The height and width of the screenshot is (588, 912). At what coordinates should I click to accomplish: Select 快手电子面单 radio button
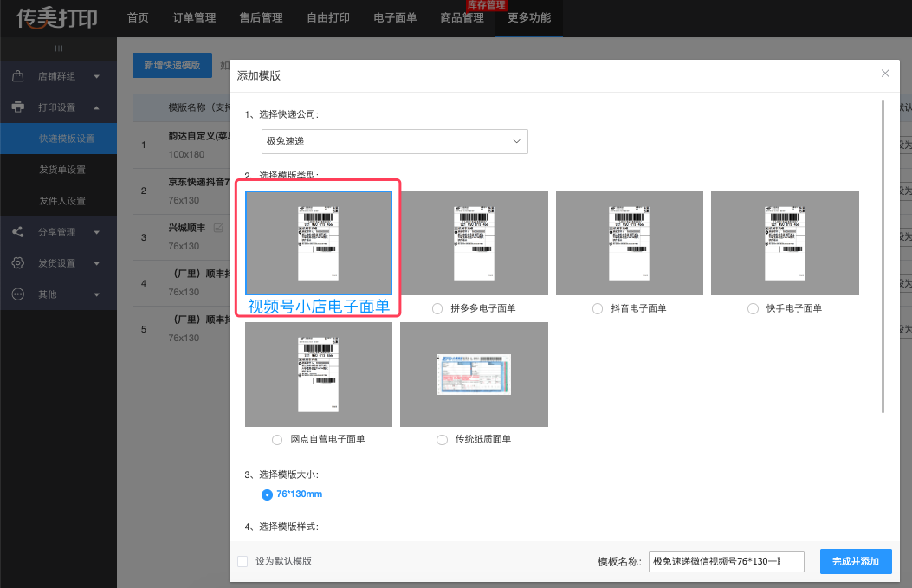click(x=753, y=309)
